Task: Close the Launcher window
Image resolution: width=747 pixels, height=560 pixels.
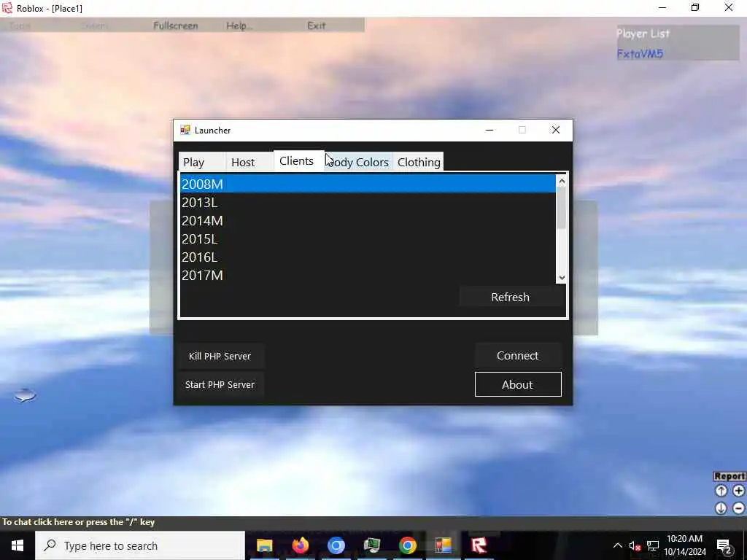Action: pyautogui.click(x=555, y=130)
